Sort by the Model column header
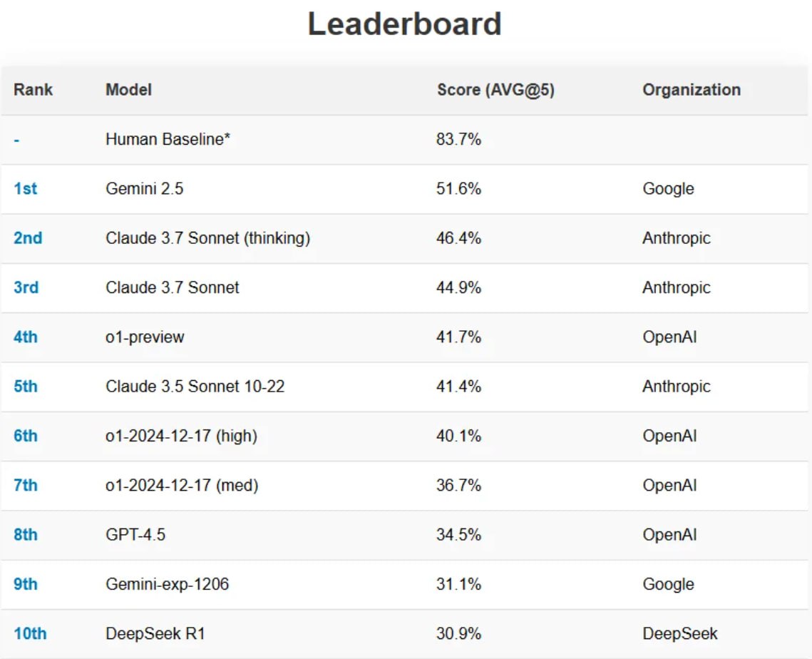Viewport: 812px width, 659px height. [x=128, y=90]
